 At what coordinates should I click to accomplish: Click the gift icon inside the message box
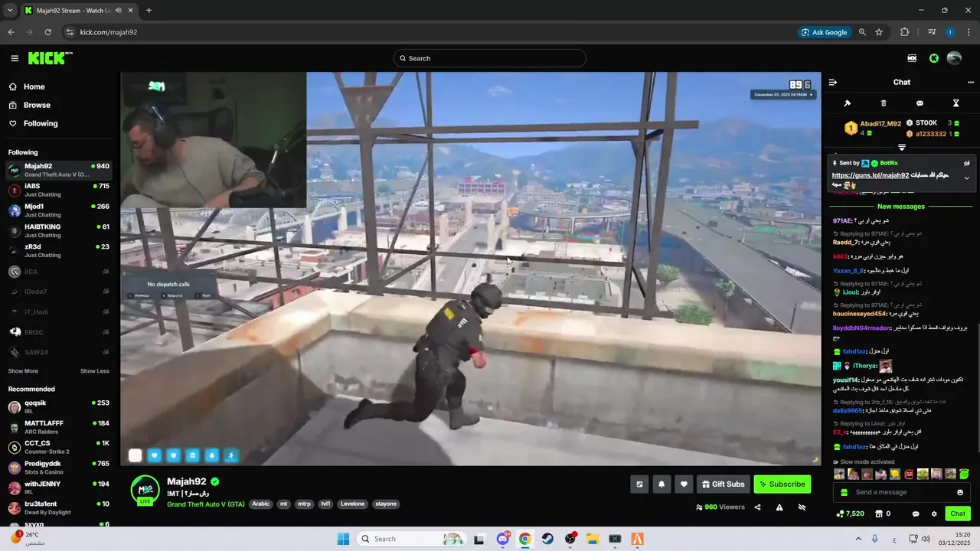click(x=844, y=492)
